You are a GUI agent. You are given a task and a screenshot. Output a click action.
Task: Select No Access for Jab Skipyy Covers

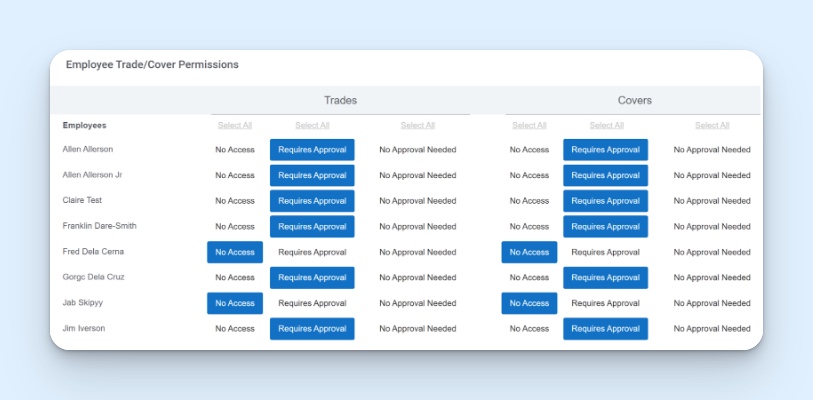(529, 303)
